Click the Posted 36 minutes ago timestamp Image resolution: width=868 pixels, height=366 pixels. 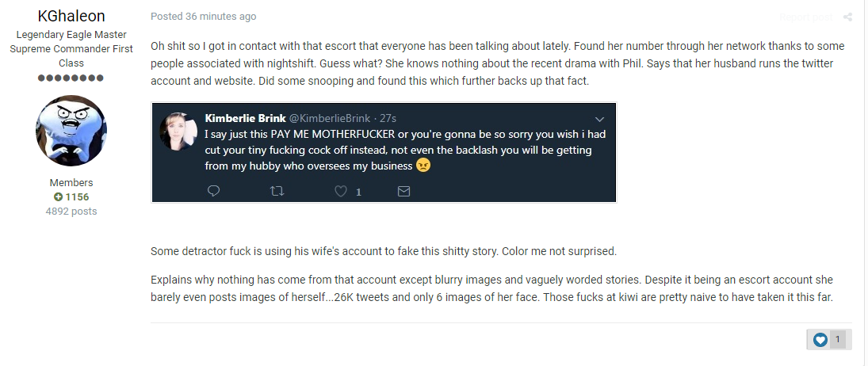(x=203, y=17)
